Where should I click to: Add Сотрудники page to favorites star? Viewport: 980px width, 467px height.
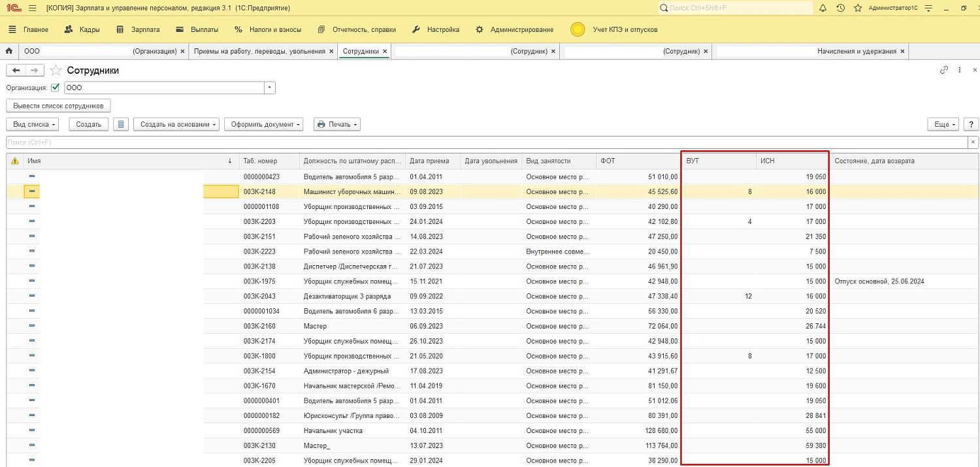pyautogui.click(x=56, y=71)
